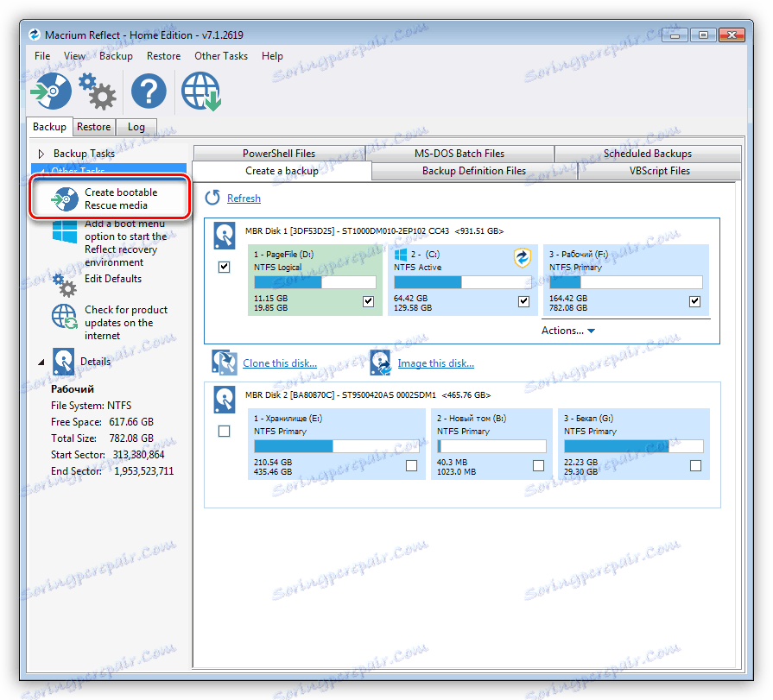Open the MS-DOS Batch Files tab
773x700 pixels.
[459, 154]
